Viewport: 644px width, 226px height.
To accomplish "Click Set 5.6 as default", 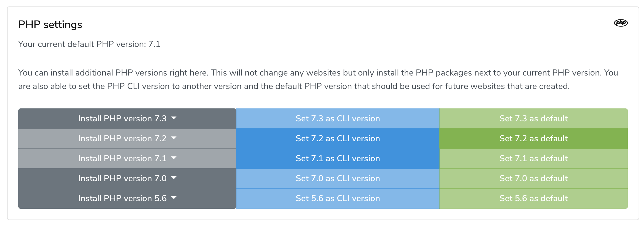I will [534, 198].
